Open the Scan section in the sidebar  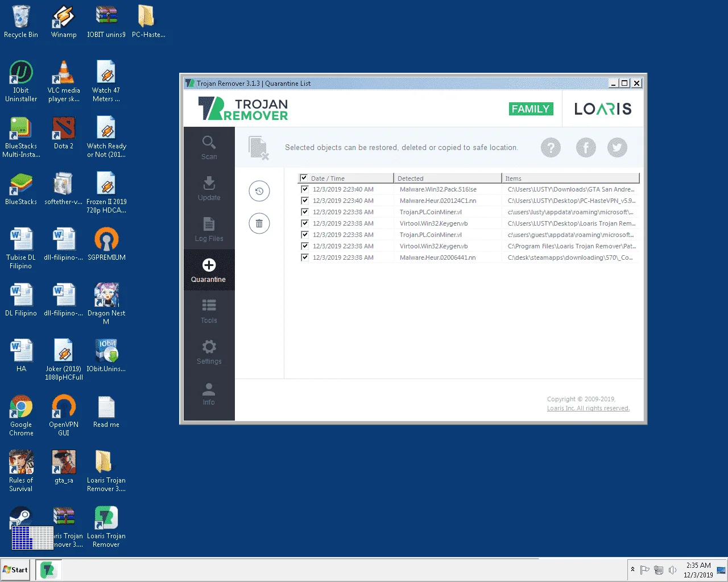(209, 147)
